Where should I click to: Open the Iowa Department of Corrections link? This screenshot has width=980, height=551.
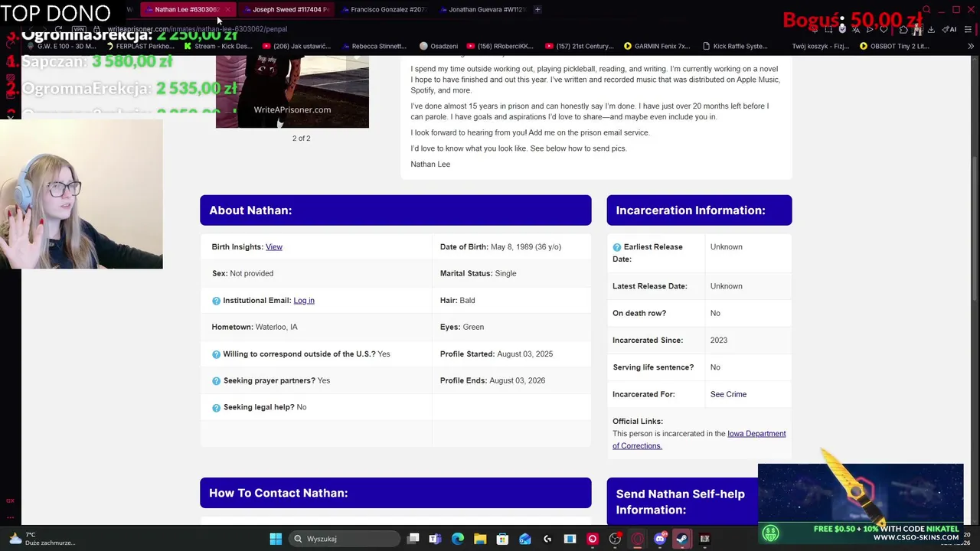click(699, 439)
